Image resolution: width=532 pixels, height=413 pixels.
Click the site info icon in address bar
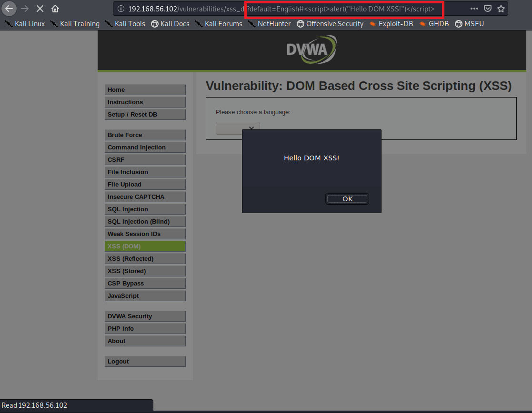(x=121, y=9)
